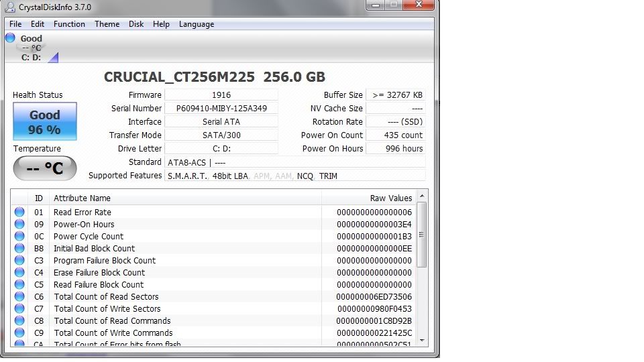This screenshot has width=644, height=362.
Task: Click the TRIM supported feature label
Action: pyautogui.click(x=328, y=176)
